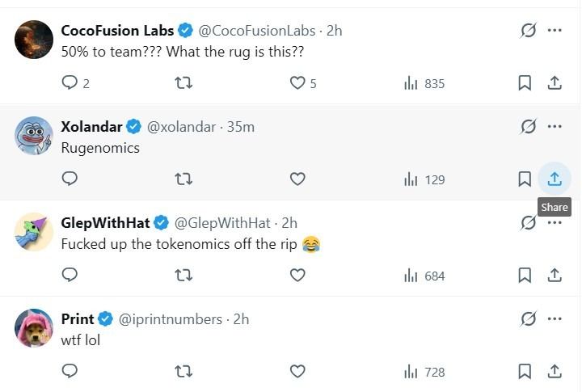Image resolution: width=582 pixels, height=392 pixels.
Task: Click Xolandar's Pepe avatar
Action: point(34,136)
